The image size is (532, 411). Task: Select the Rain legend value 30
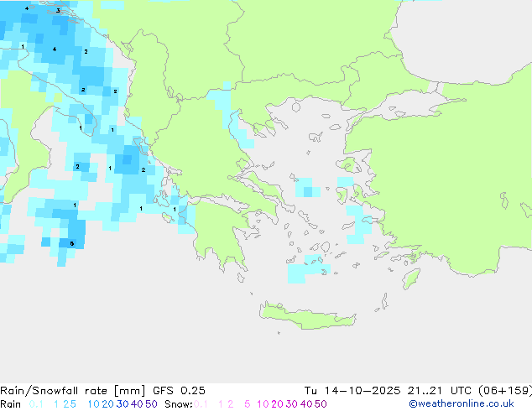123,404
